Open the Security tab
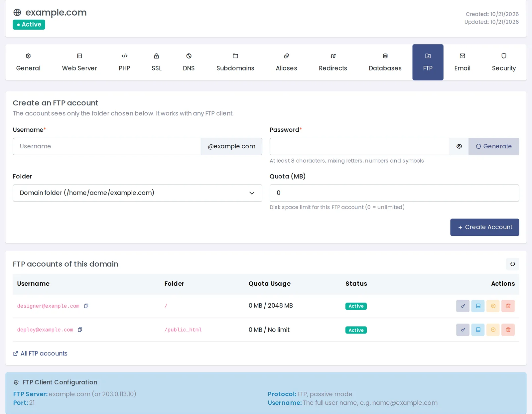Screen dimensions: 532x414 point(504,62)
